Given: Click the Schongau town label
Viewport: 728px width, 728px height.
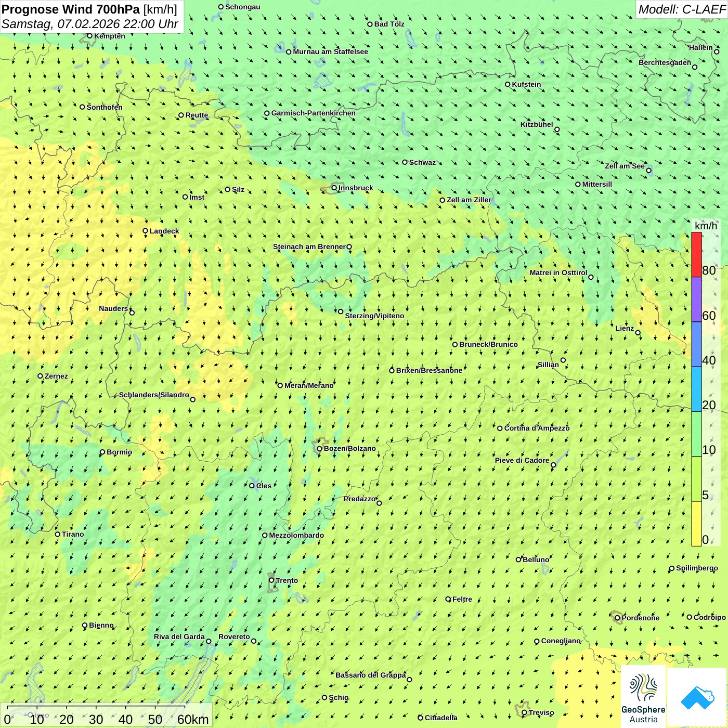Looking at the screenshot, I should [243, 7].
